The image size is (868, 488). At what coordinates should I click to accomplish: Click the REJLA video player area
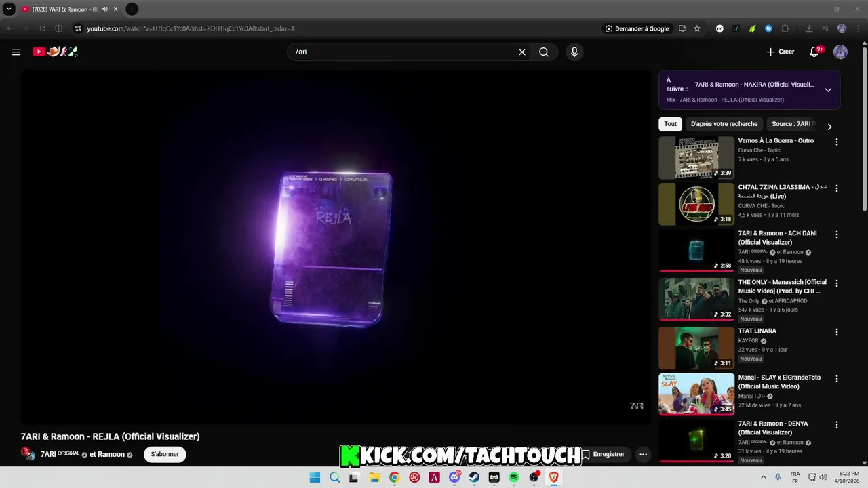[x=336, y=247]
